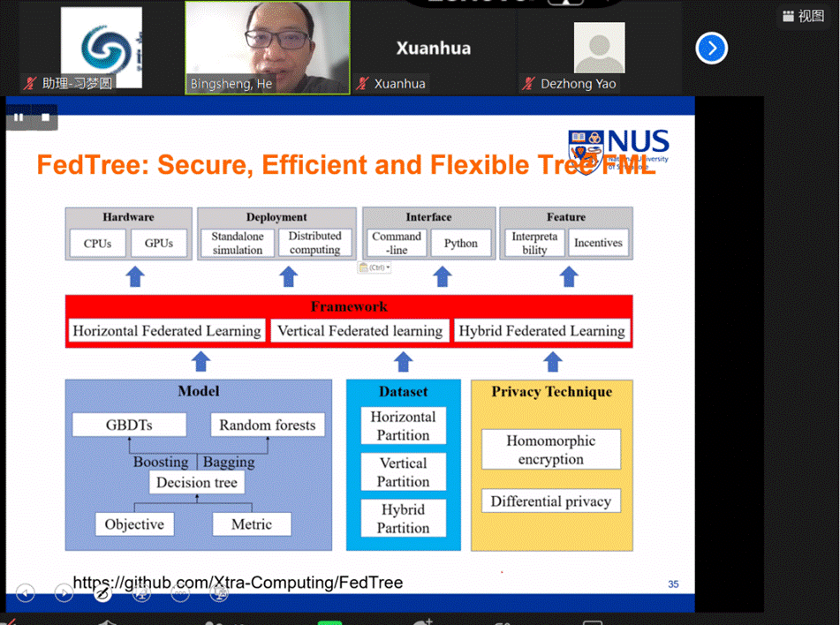Click the Xuanhua participant name tile
This screenshot has width=840, height=625.
433,48
